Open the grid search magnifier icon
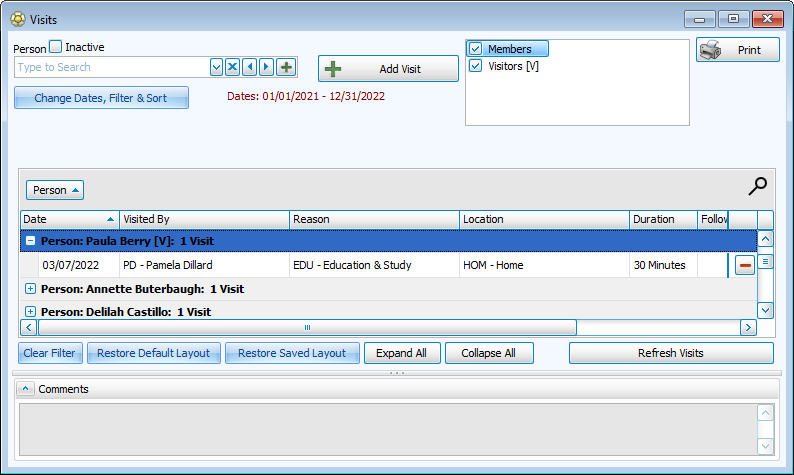The width and height of the screenshot is (794, 475). (759, 185)
